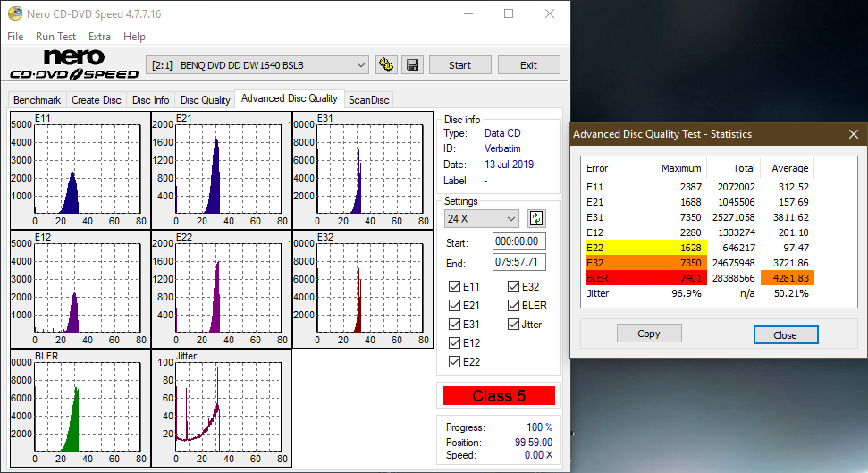Image resolution: width=868 pixels, height=473 pixels.
Task: Click the Progress value 100 %
Action: 539,427
